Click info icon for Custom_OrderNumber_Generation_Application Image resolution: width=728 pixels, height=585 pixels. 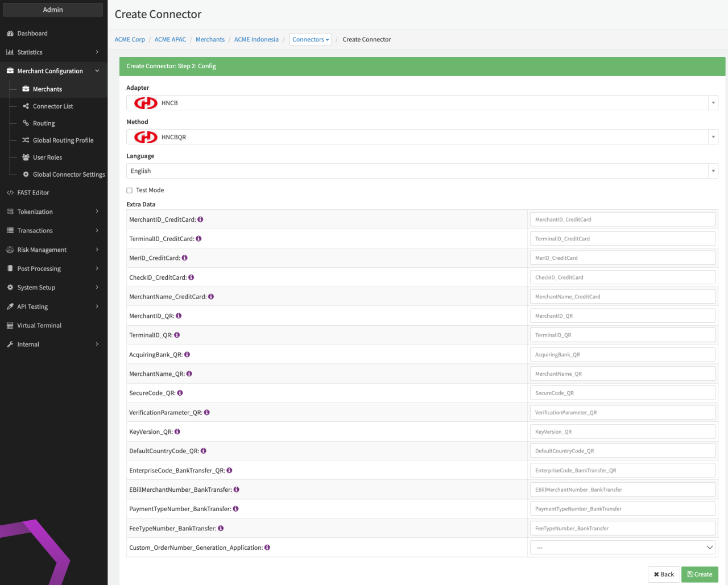267,547
